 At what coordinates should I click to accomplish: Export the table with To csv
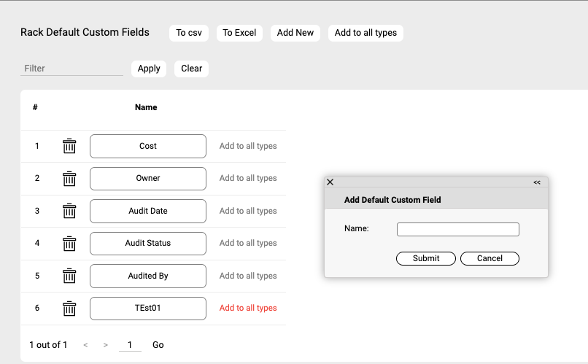(x=189, y=33)
